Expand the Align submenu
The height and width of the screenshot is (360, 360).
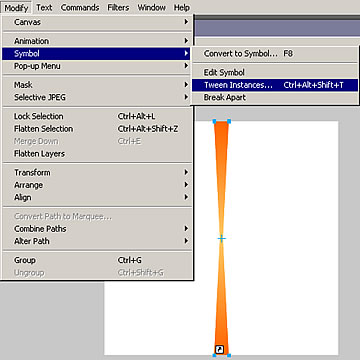point(96,197)
